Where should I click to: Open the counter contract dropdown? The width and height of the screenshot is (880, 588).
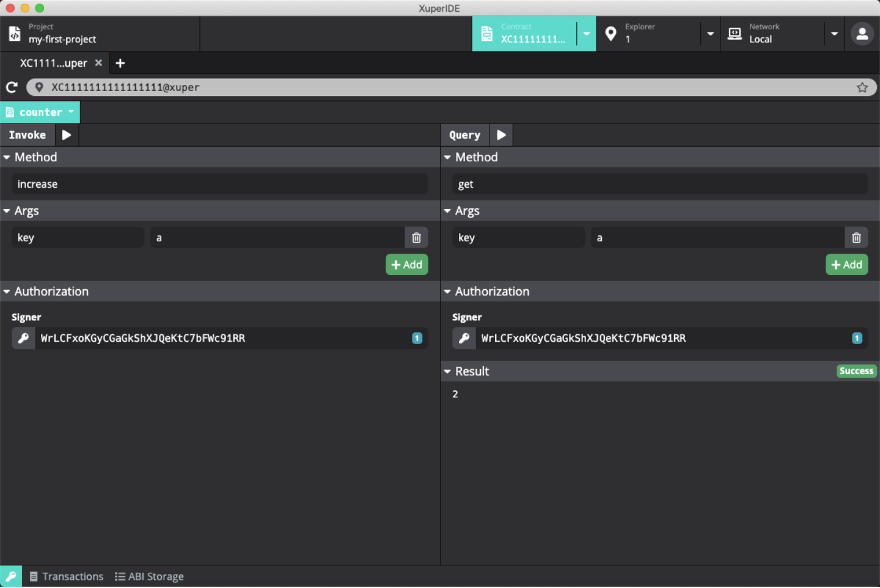coord(40,112)
